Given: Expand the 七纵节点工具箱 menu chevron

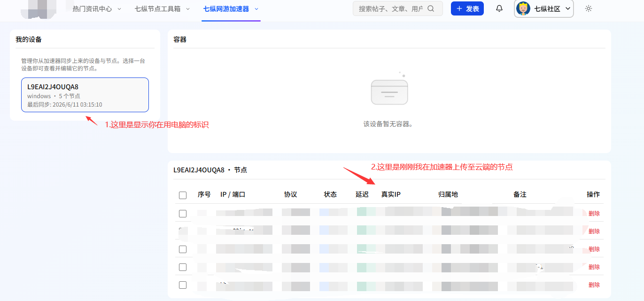Looking at the screenshot, I should coord(188,9).
